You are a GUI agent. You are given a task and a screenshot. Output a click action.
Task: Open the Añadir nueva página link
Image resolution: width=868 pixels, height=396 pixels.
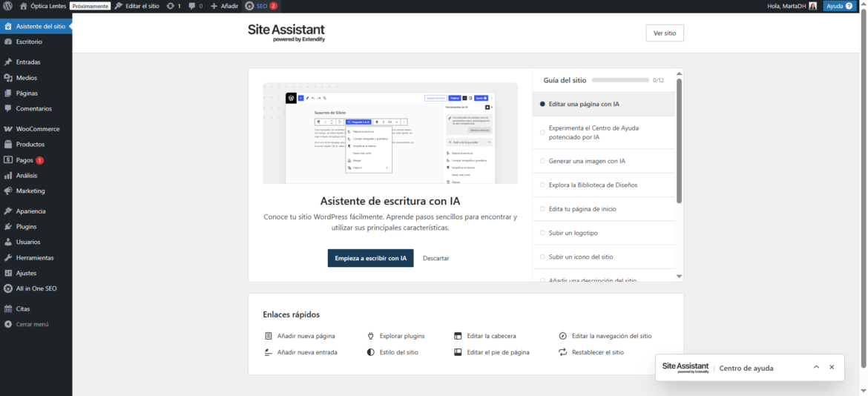click(x=300, y=336)
